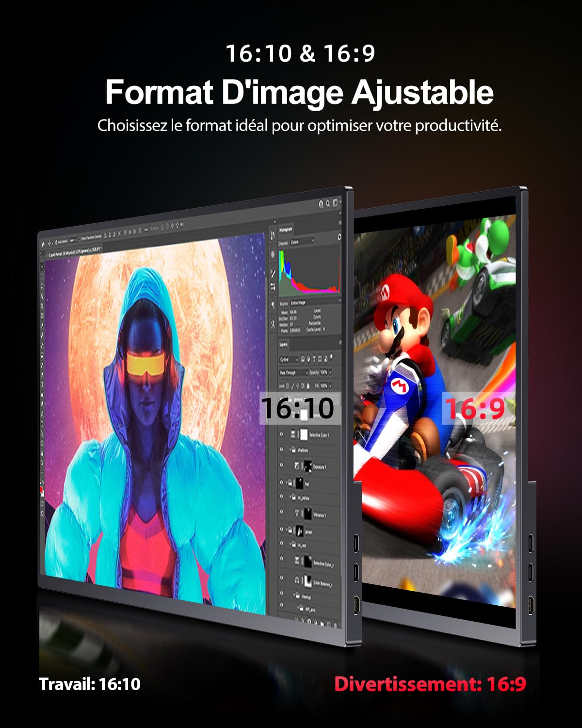Select the Crop tool
Viewport: 582px width, 728px height.
pos(42,306)
